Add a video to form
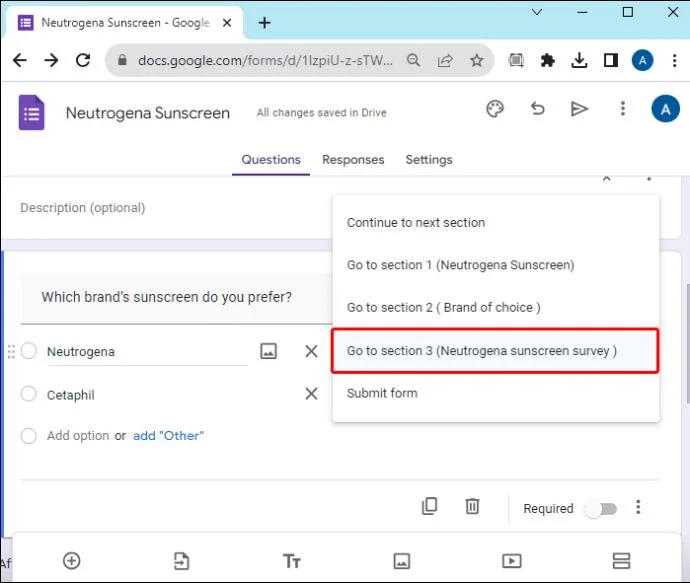 tap(511, 561)
